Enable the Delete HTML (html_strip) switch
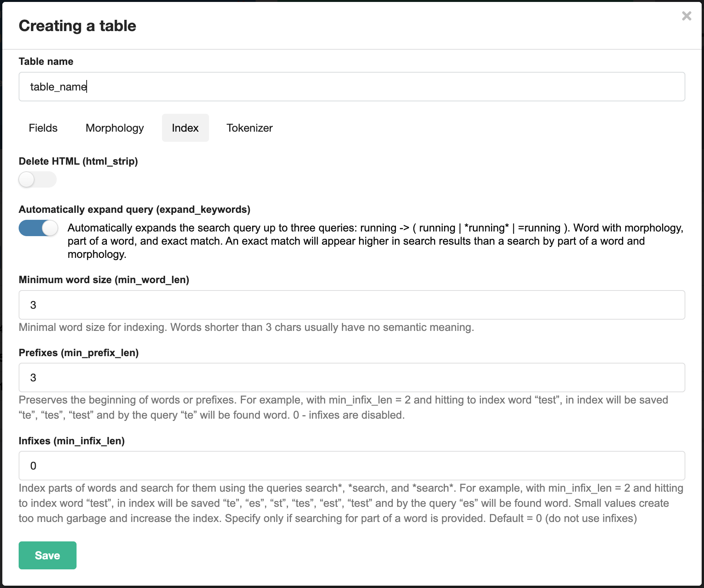This screenshot has height=588, width=704. (38, 179)
